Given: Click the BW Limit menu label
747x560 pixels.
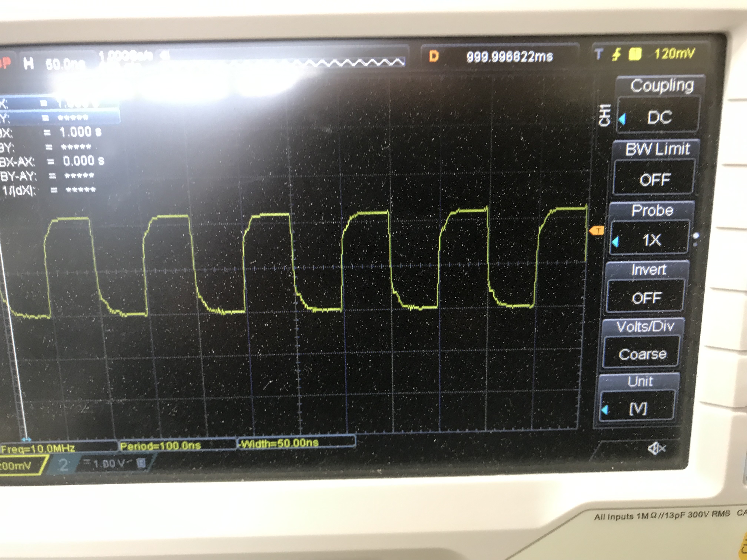Looking at the screenshot, I should coord(657,149).
